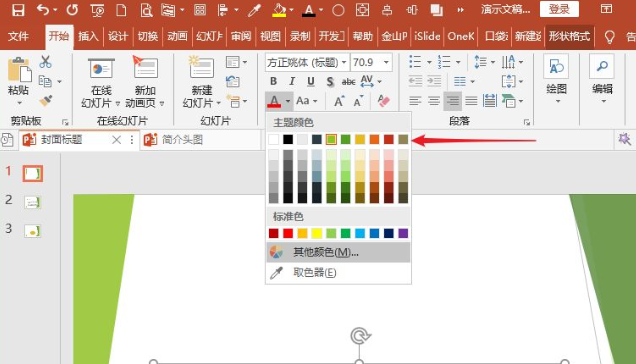
Task: Switch to the iSlide ribbon tab
Action: point(427,37)
